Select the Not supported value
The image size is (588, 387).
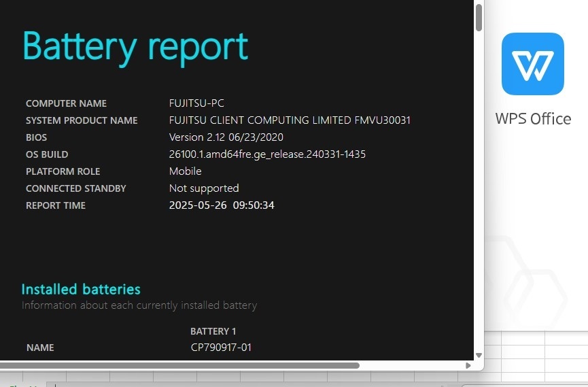pos(204,188)
